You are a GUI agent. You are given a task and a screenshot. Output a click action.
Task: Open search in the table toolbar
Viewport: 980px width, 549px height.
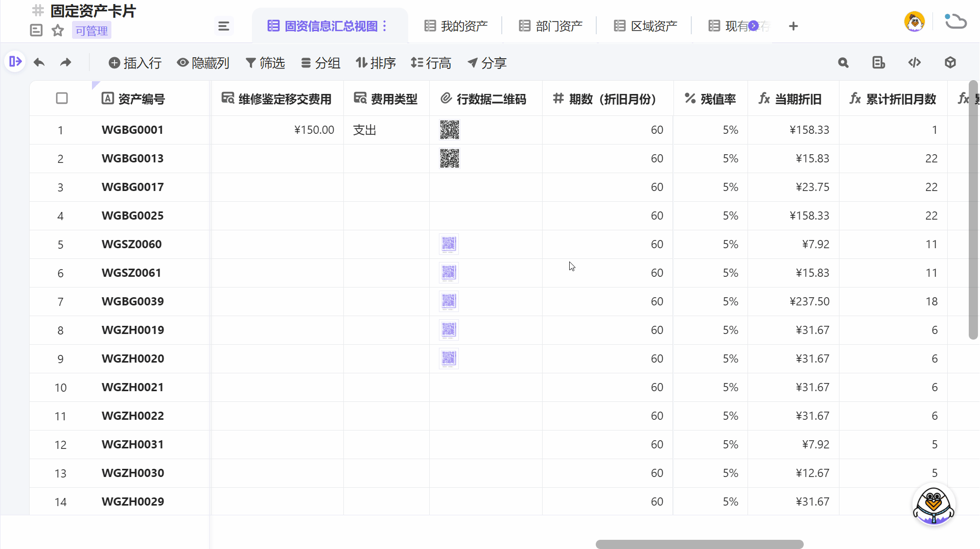843,62
